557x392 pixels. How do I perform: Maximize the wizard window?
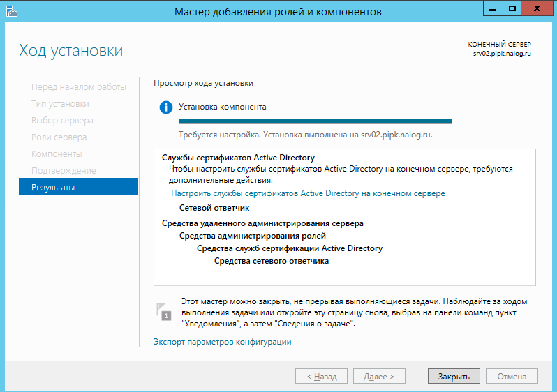tap(512, 9)
